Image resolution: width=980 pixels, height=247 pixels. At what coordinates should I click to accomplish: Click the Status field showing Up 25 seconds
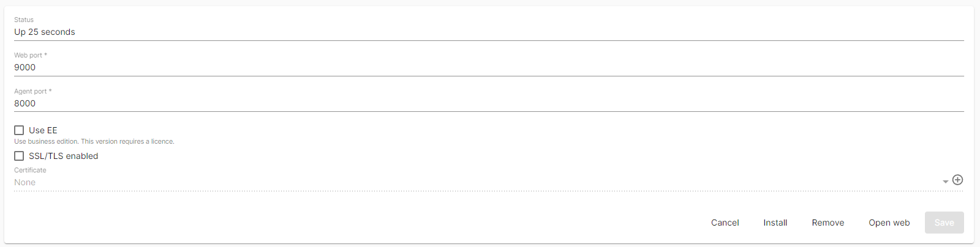pyautogui.click(x=429, y=32)
